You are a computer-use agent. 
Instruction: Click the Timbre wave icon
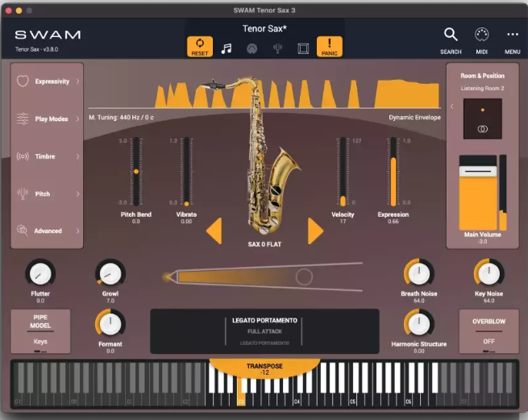[23, 156]
